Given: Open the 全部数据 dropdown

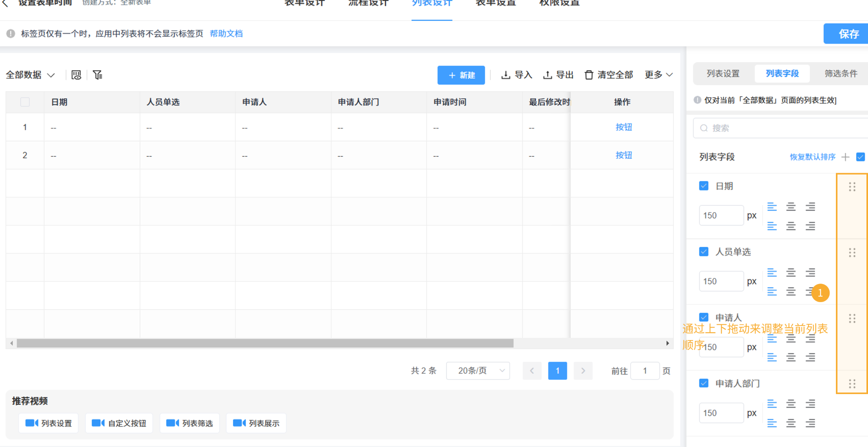Looking at the screenshot, I should pos(30,75).
